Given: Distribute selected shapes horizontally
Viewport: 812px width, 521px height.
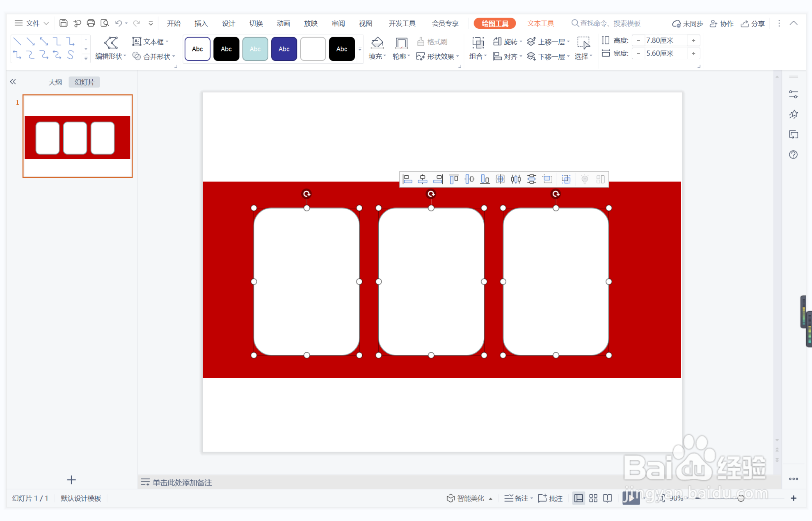Looking at the screenshot, I should pos(516,179).
